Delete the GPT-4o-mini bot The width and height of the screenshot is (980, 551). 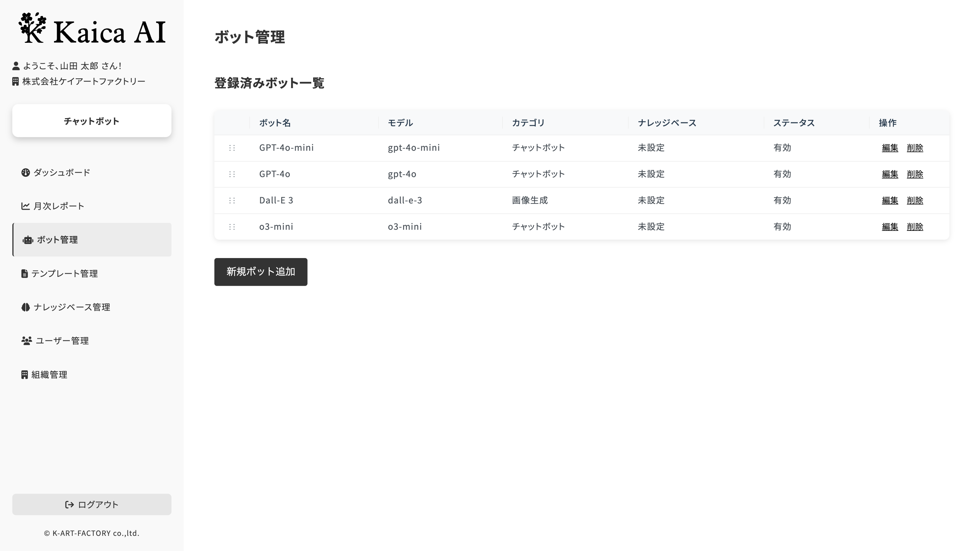point(915,148)
